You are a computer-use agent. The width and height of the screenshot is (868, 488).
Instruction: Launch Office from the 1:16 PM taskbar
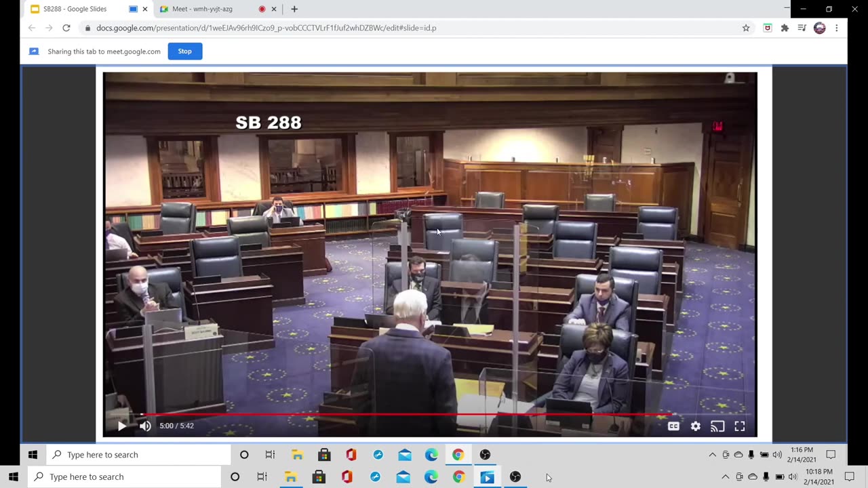351,455
